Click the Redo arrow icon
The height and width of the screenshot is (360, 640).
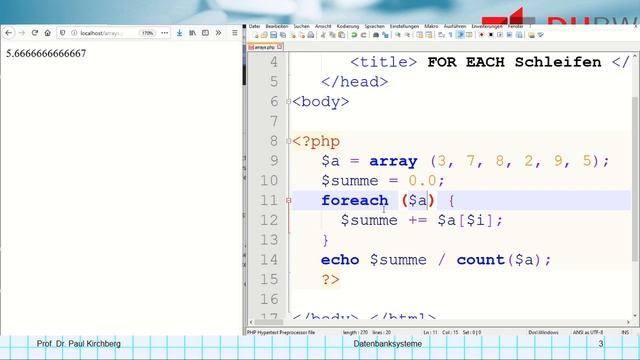pos(363,35)
